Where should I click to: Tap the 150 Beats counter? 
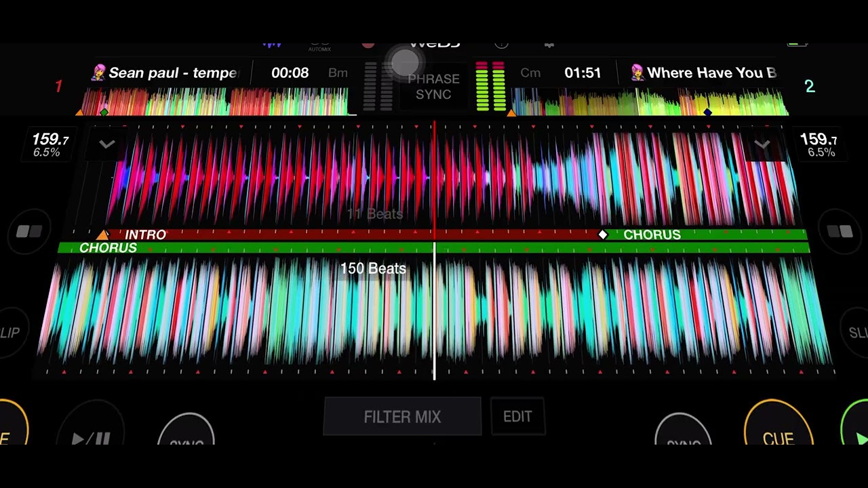coord(373,268)
